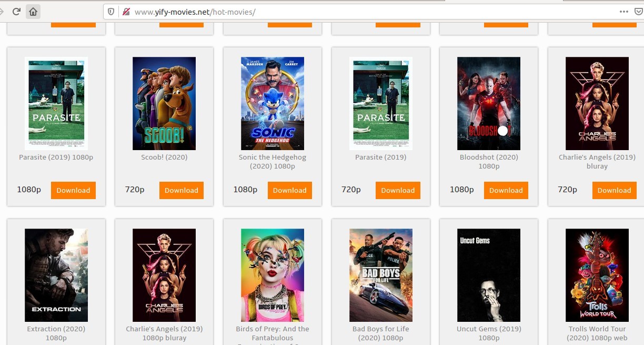The width and height of the screenshot is (644, 345).
Task: Reload the current page
Action: (16, 12)
